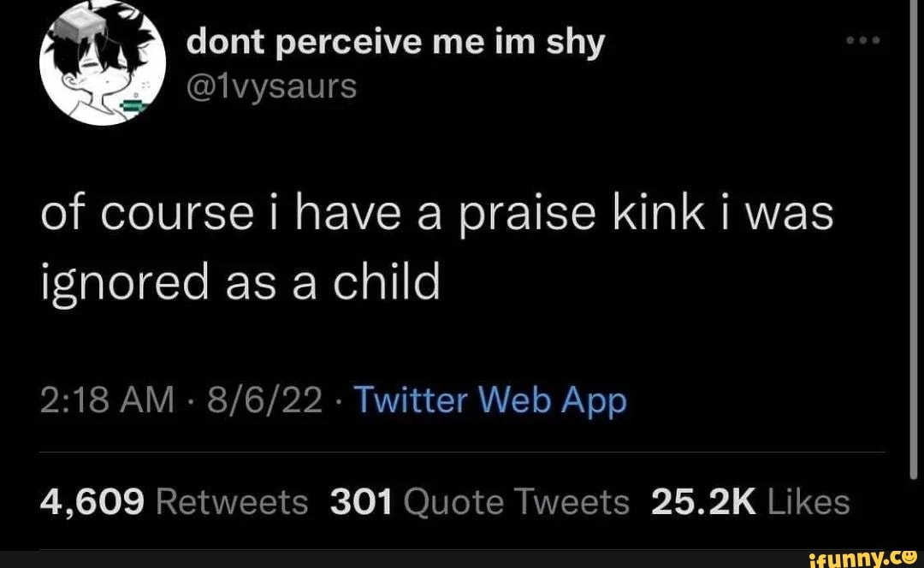
Task: Click the second line 'ignored as a child'
Action: (240, 282)
